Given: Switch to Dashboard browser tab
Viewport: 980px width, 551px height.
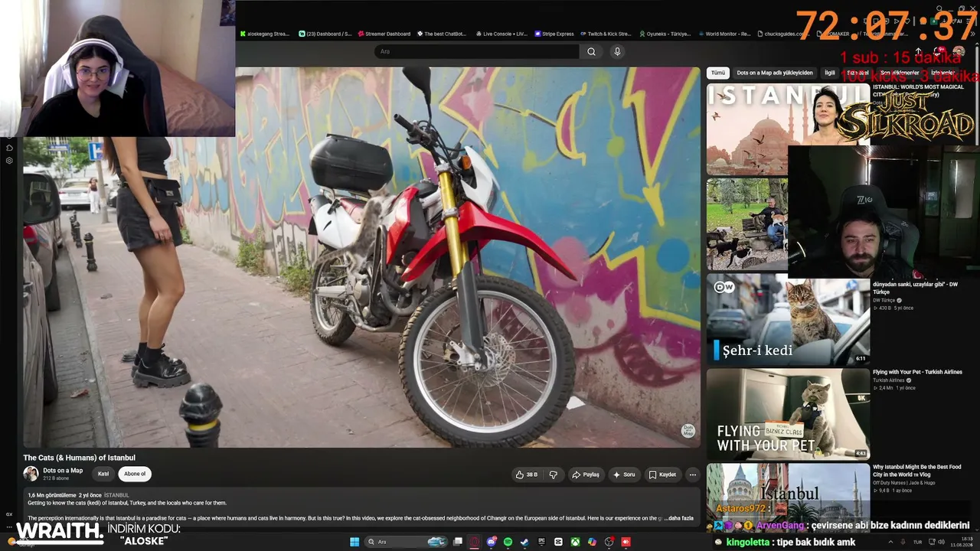Looking at the screenshot, I should pos(325,34).
